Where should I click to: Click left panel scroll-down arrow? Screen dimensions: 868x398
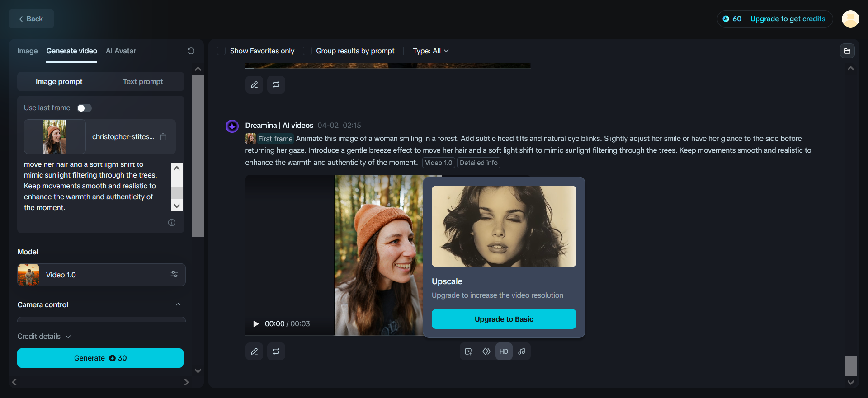[x=198, y=371]
